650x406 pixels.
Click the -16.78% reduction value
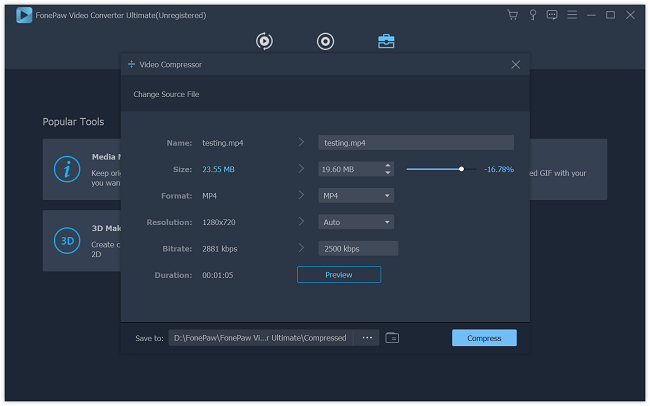point(499,169)
